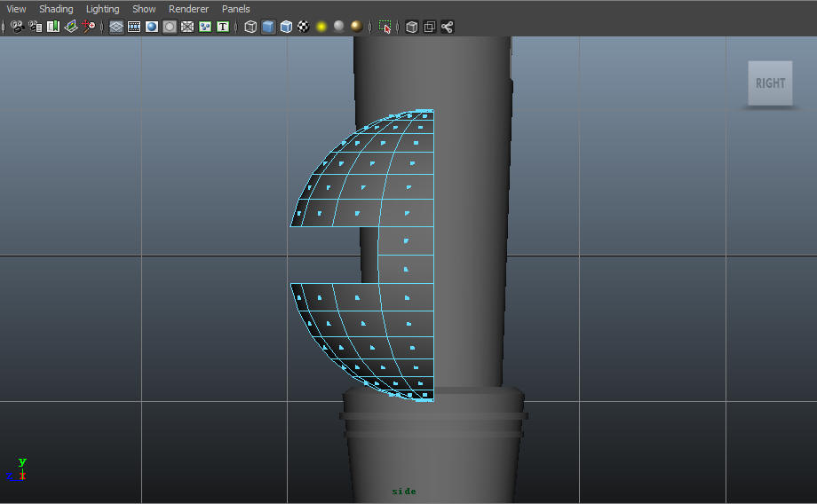The width and height of the screenshot is (817, 504).
Task: Enable Wireframe on Shaded icon
Action: coord(286,27)
